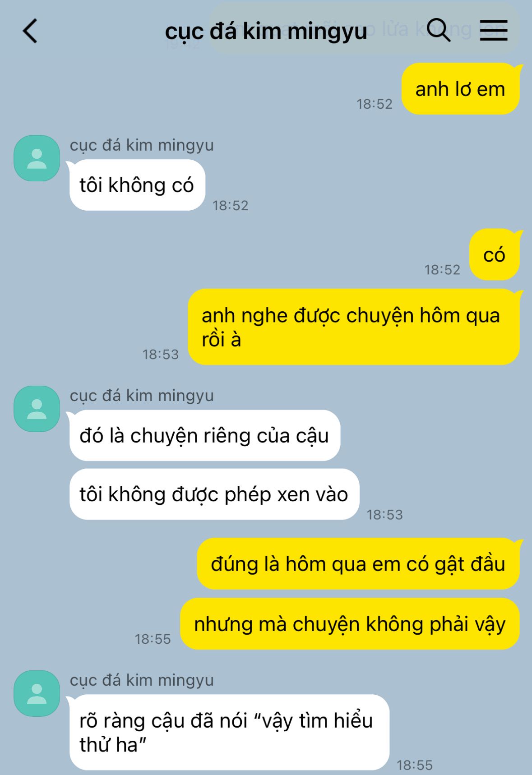
Task: Select the "đúng là hôm qua em có gật đầu" message
Action: click(x=358, y=564)
